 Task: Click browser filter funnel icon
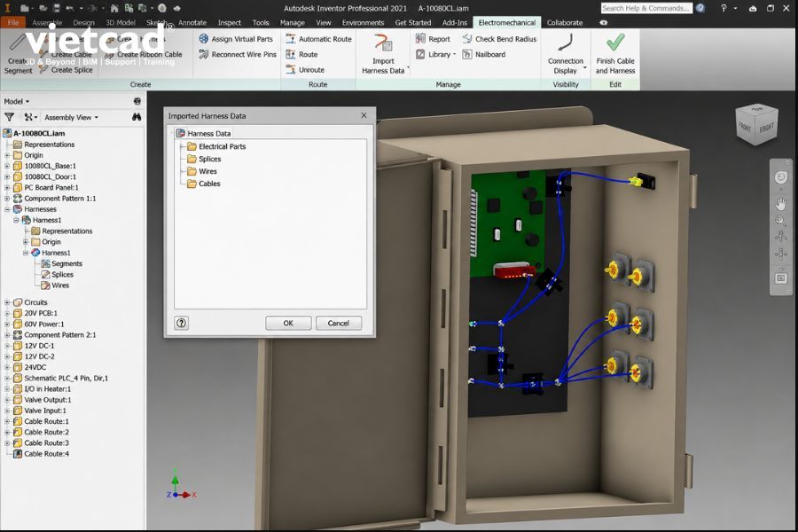pyautogui.click(x=9, y=117)
